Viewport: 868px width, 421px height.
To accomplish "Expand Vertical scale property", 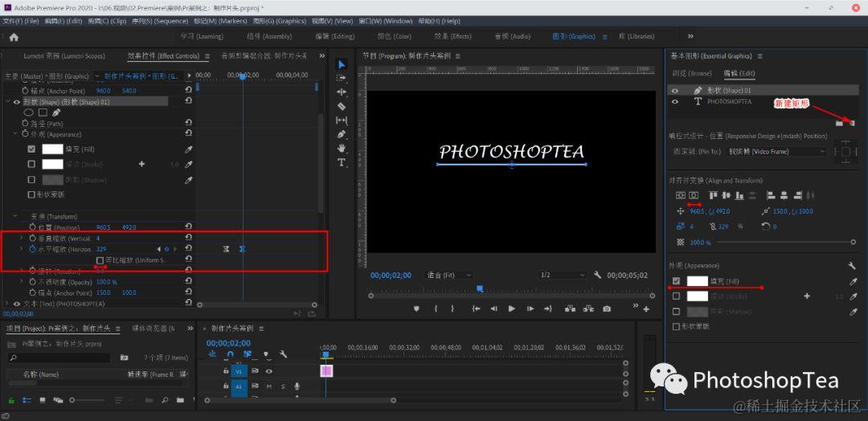I will point(21,238).
